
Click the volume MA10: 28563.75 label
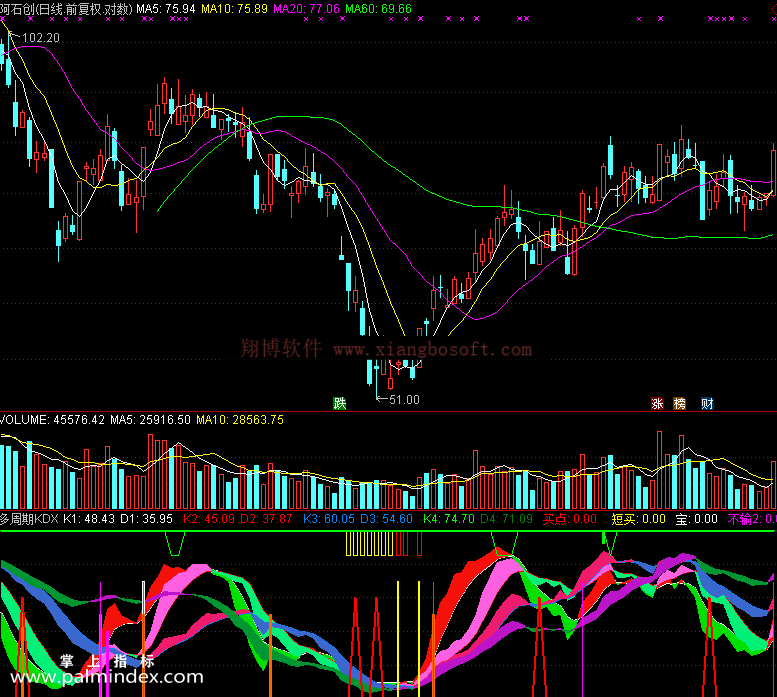pyautogui.click(x=239, y=420)
